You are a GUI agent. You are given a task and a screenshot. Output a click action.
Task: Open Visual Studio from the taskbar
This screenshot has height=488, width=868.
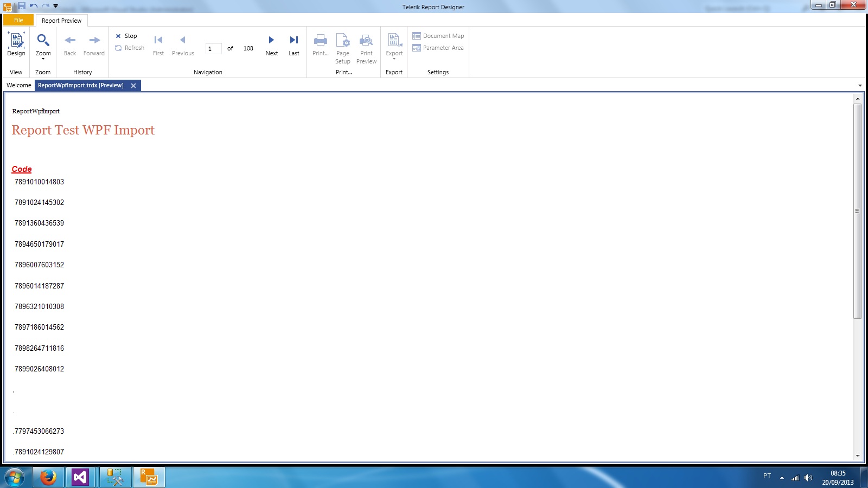(80, 477)
